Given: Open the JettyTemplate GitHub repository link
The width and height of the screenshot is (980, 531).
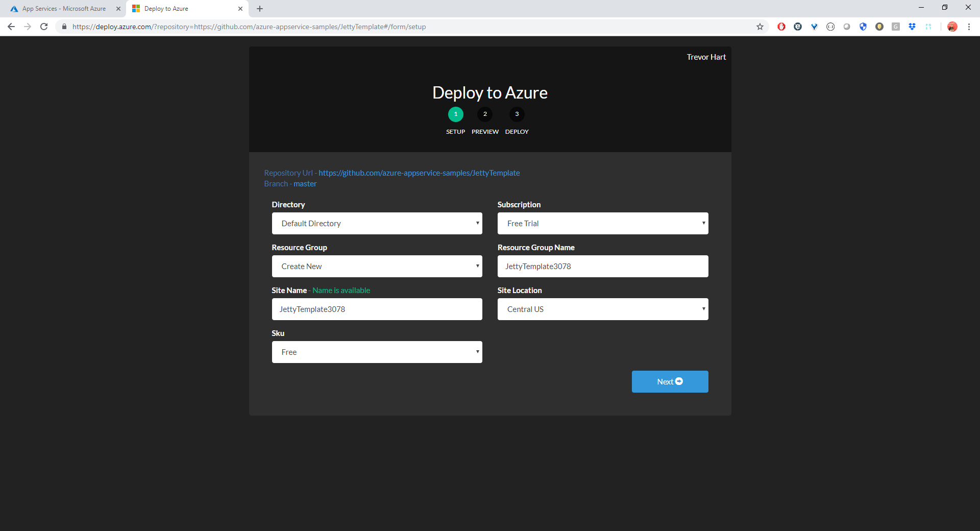Looking at the screenshot, I should (x=419, y=173).
